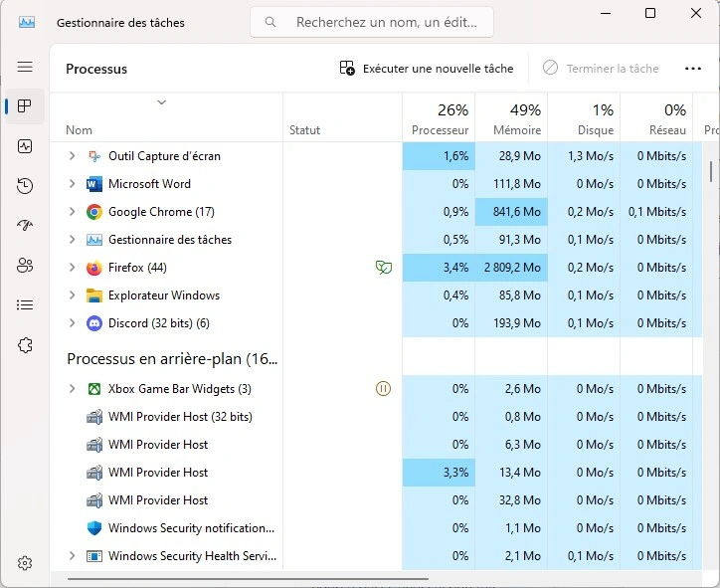720x588 pixels.
Task: Click the Google Chrome icon
Action: pos(94,212)
